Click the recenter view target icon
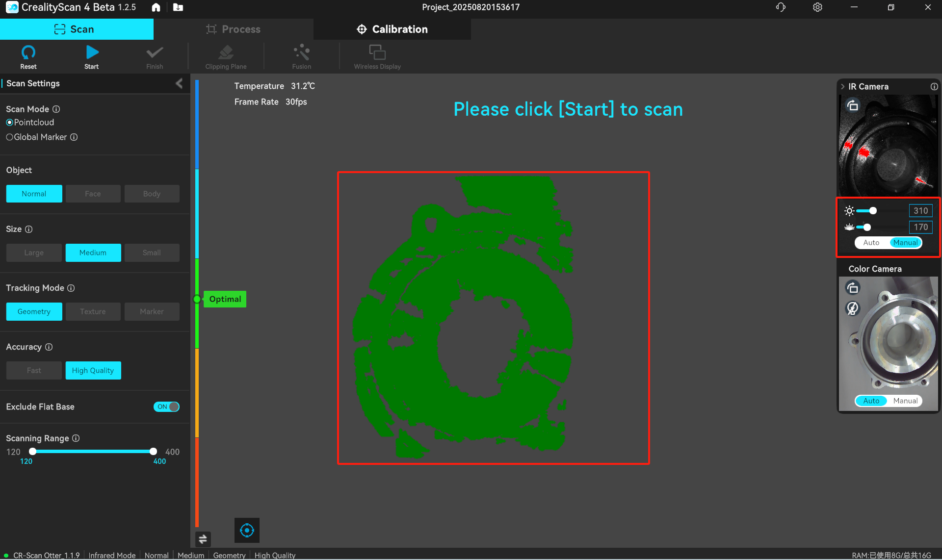Image resolution: width=942 pixels, height=560 pixels. pos(247,530)
